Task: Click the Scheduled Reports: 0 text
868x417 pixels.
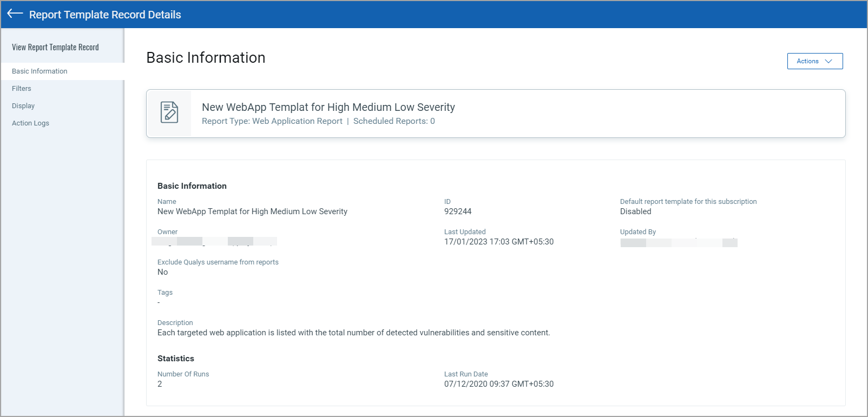Action: (394, 121)
